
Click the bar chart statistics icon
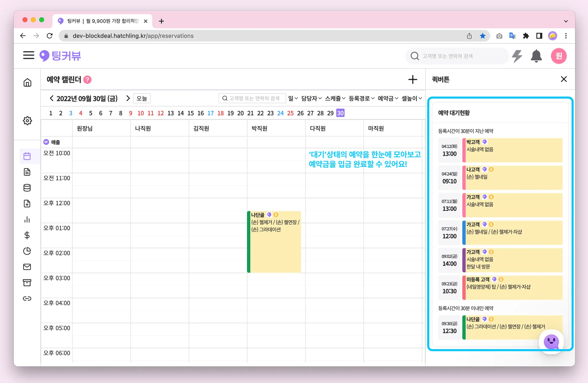[x=27, y=220]
